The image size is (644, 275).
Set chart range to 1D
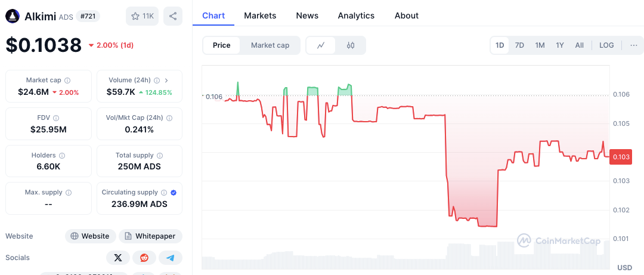[500, 45]
